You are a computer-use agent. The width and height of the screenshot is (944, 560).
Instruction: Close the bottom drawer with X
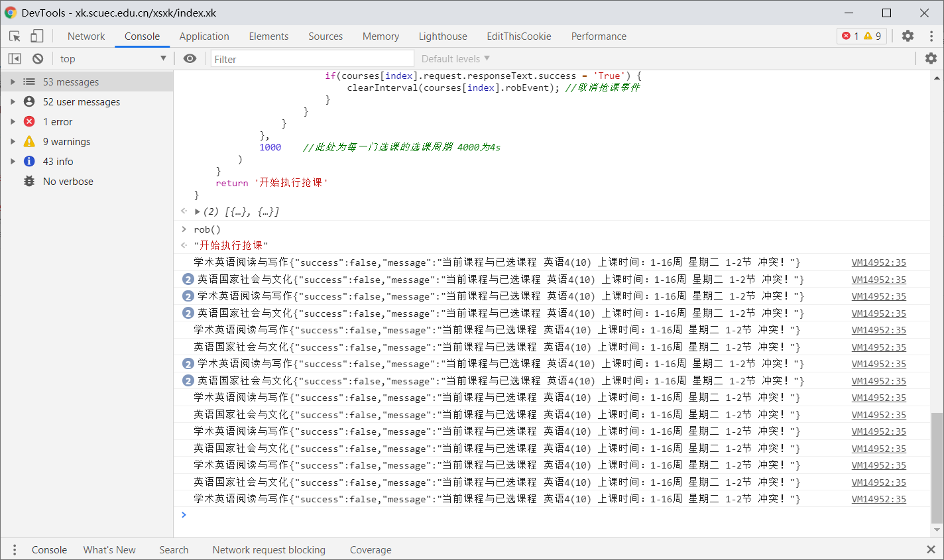click(x=931, y=549)
